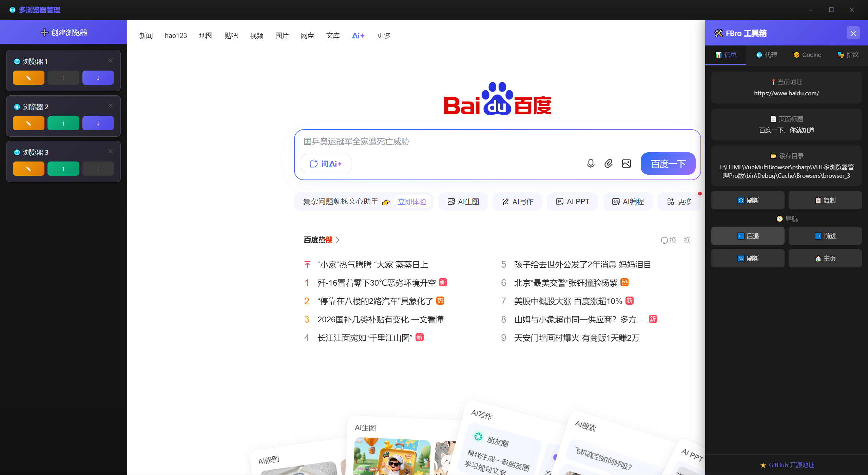Expand 百度热搜 with its chevron arrow
The width and height of the screenshot is (868, 475).
(338, 240)
